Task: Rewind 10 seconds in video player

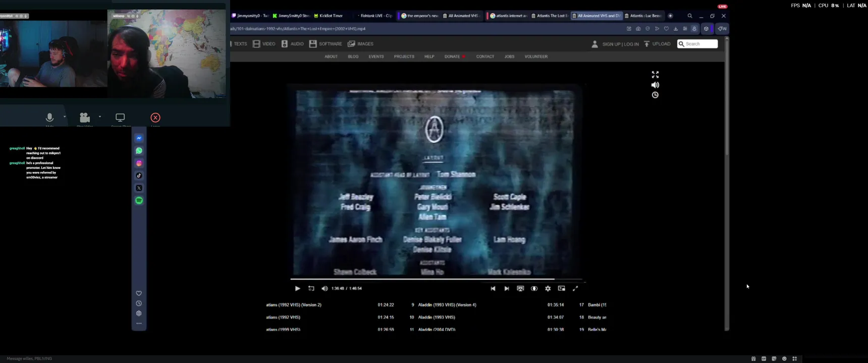Action: pyautogui.click(x=311, y=288)
